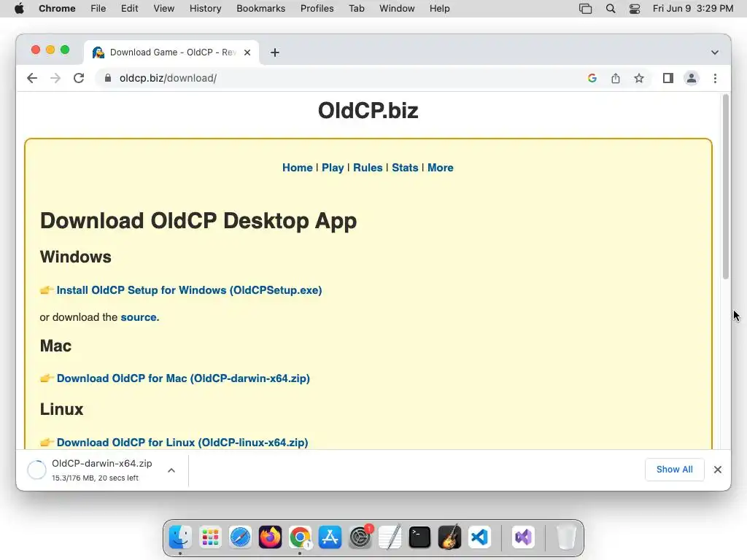Click Download OldCP for Linux link

pos(182,443)
